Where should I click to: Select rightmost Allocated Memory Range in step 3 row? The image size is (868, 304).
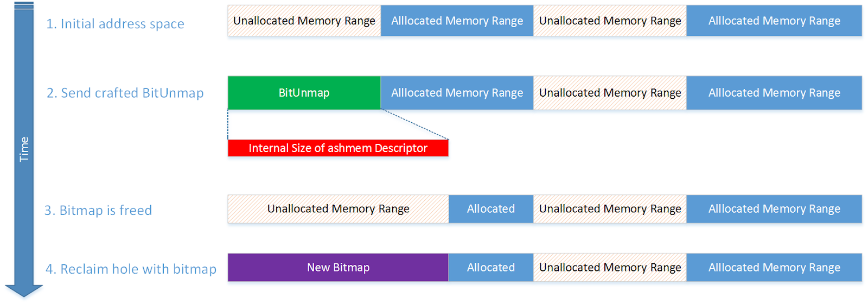pos(774,209)
